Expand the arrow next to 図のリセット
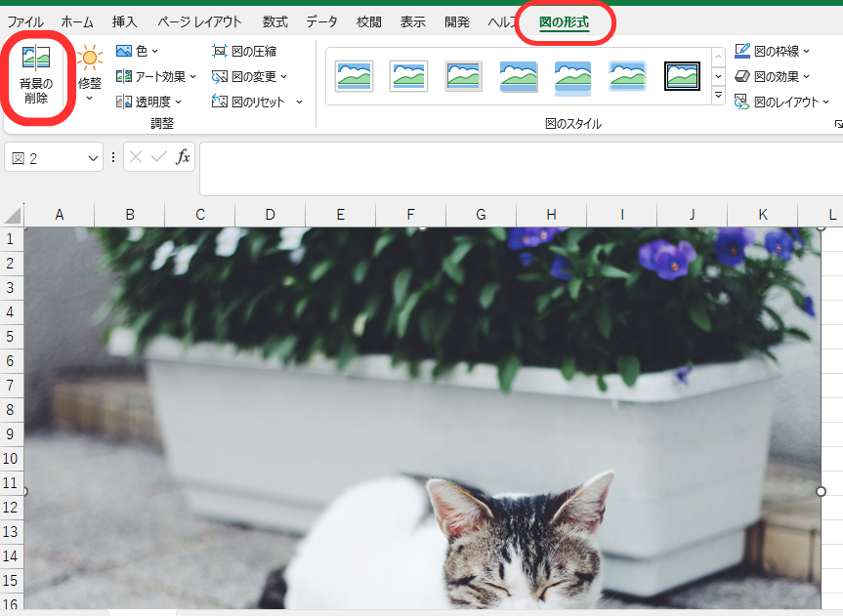Image resolution: width=843 pixels, height=616 pixels. pyautogui.click(x=300, y=102)
